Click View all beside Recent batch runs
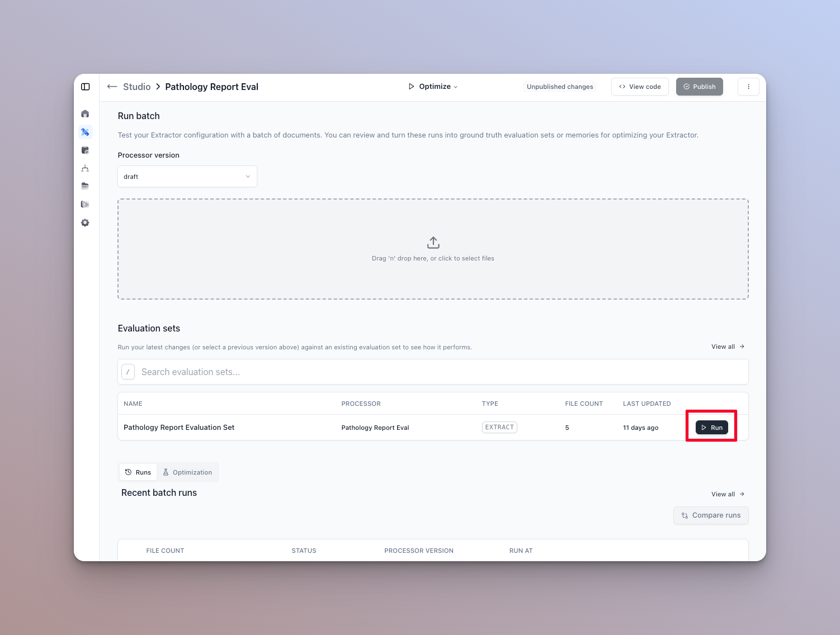840x635 pixels. point(728,494)
